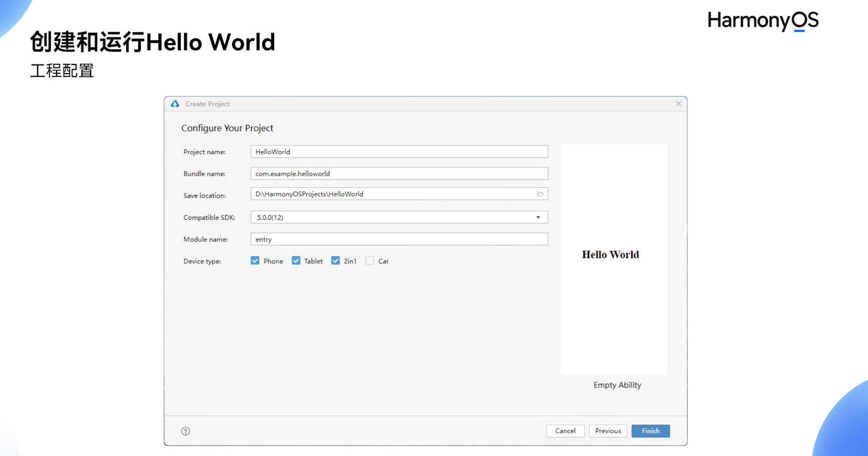Viewport: 868px width, 456px height.
Task: Focus the Project name field HelloWorld
Action: tap(399, 152)
